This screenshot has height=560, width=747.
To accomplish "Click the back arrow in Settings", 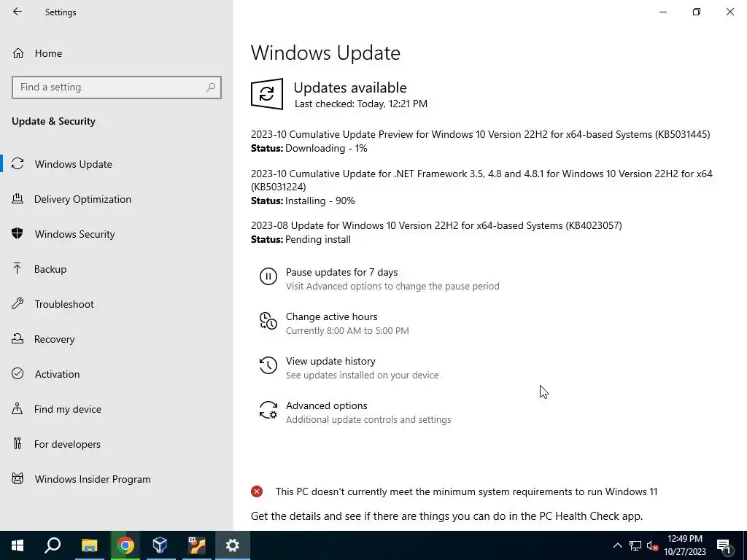I will (x=18, y=12).
